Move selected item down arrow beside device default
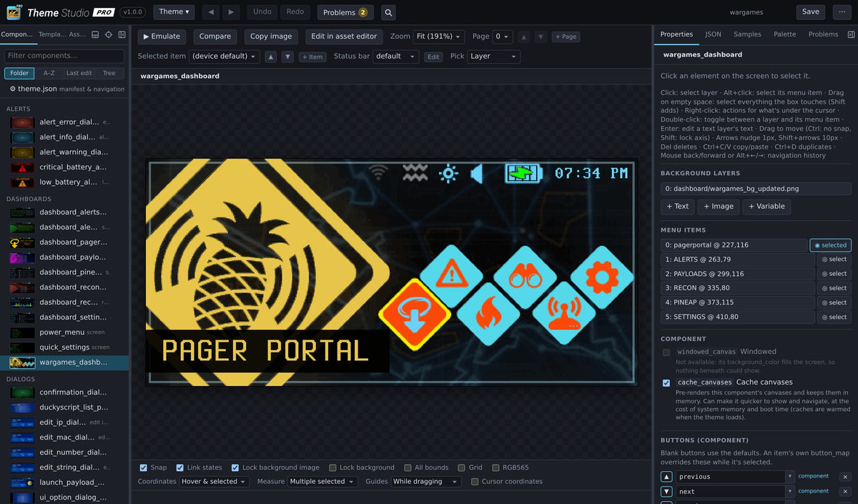 (x=287, y=56)
